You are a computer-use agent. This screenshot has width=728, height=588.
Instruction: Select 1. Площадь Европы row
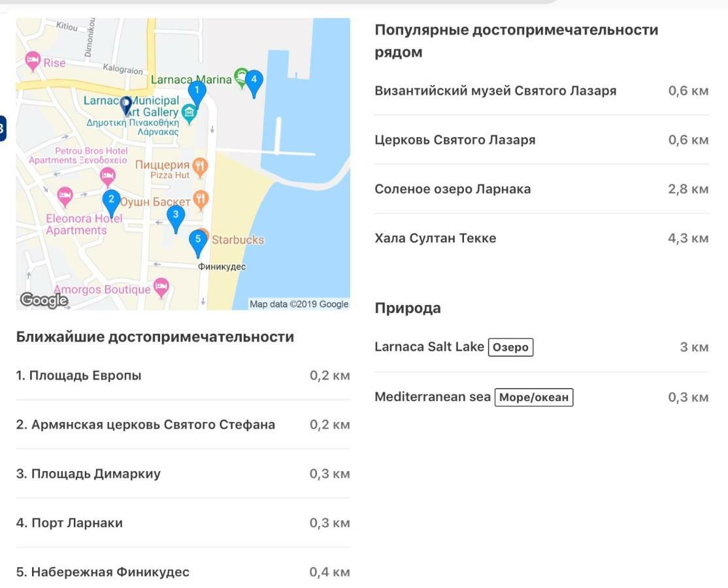click(x=183, y=376)
